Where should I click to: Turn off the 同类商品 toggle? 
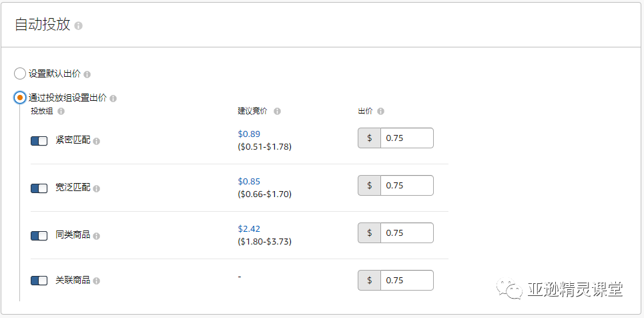pyautogui.click(x=39, y=236)
